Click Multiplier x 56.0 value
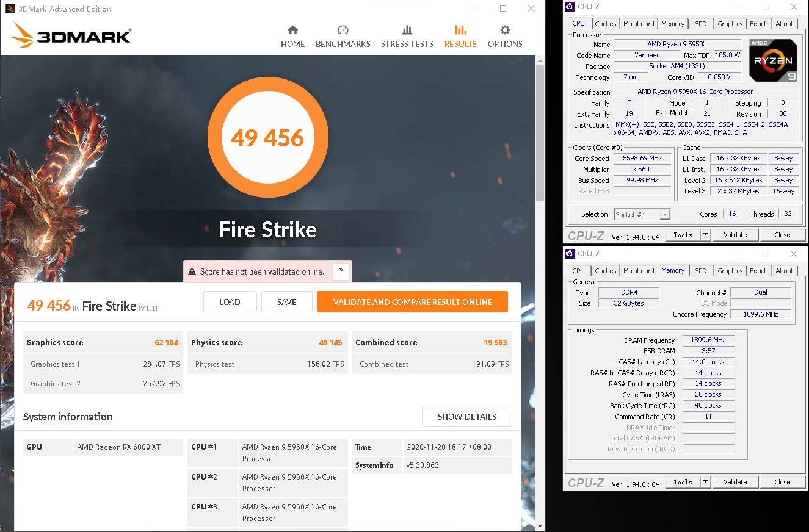809x532 pixels. click(642, 169)
